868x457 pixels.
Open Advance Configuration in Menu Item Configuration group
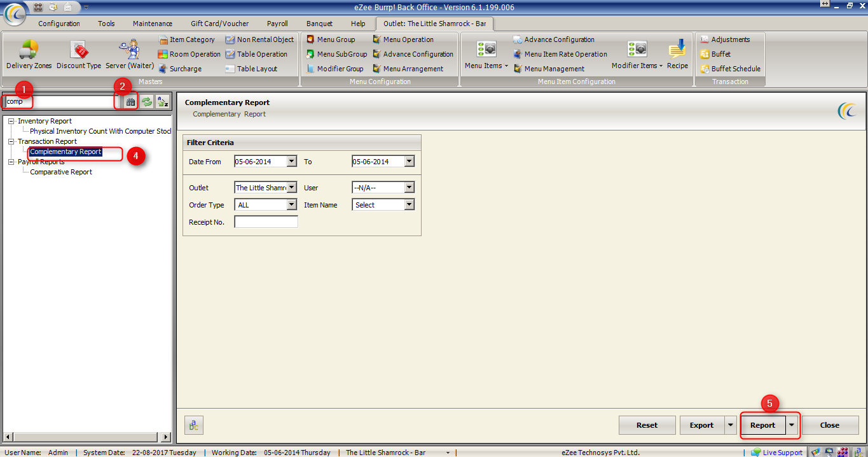point(554,39)
